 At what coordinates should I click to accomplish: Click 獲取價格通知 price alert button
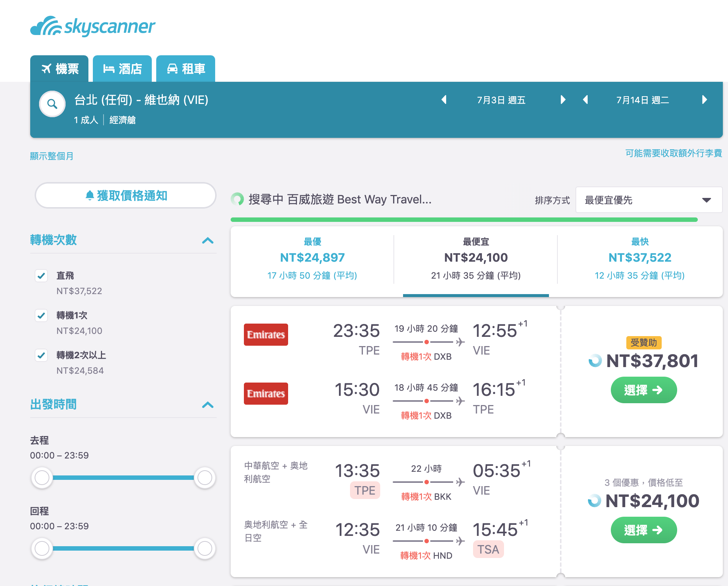pyautogui.click(x=126, y=196)
